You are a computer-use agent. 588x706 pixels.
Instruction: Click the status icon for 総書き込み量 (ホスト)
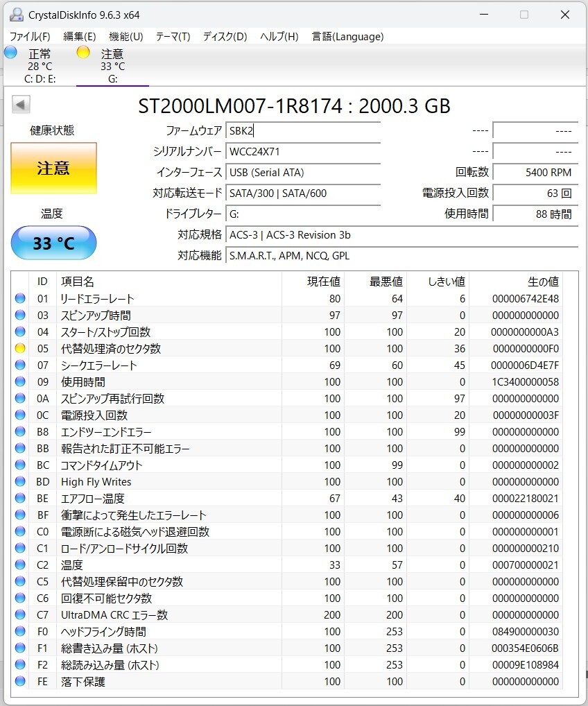click(20, 648)
